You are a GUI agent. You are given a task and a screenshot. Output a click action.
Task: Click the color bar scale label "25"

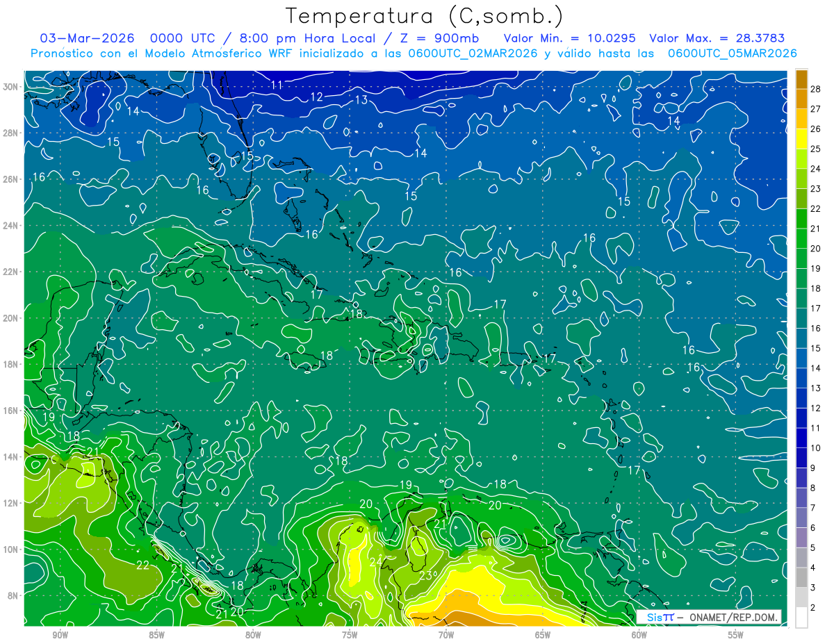(x=816, y=149)
